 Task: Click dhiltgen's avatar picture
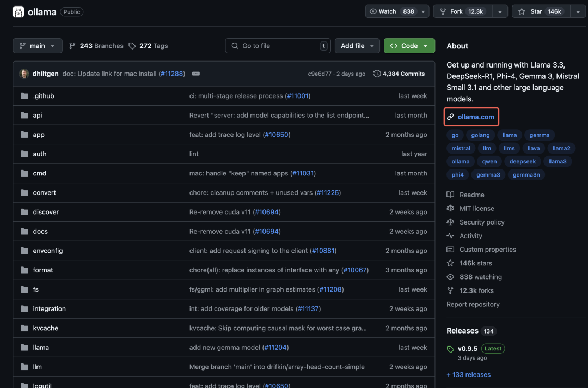pos(24,74)
